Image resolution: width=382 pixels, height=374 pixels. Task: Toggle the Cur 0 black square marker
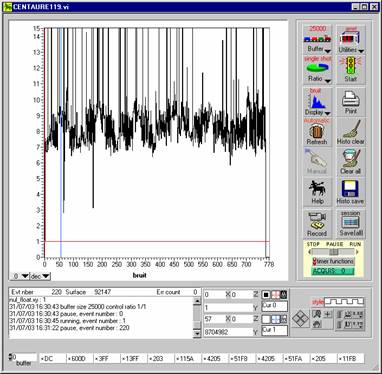coord(266,295)
